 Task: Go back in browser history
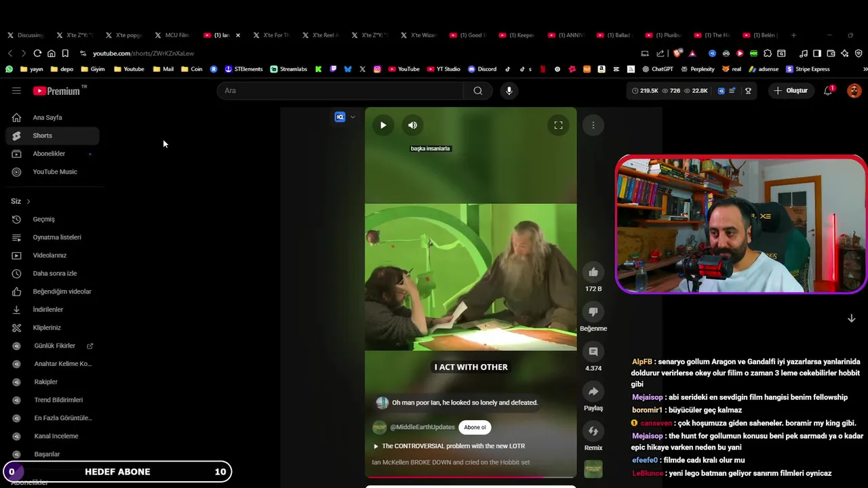coord(10,54)
